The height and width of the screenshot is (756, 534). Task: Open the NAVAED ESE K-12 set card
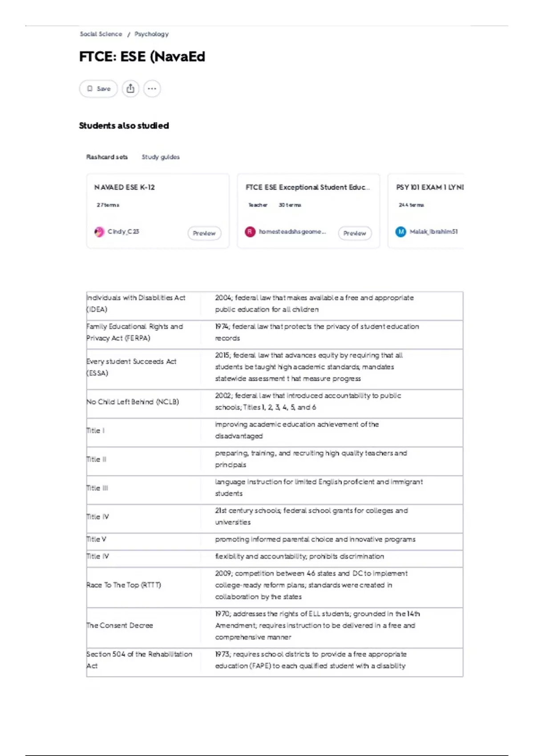click(x=158, y=211)
